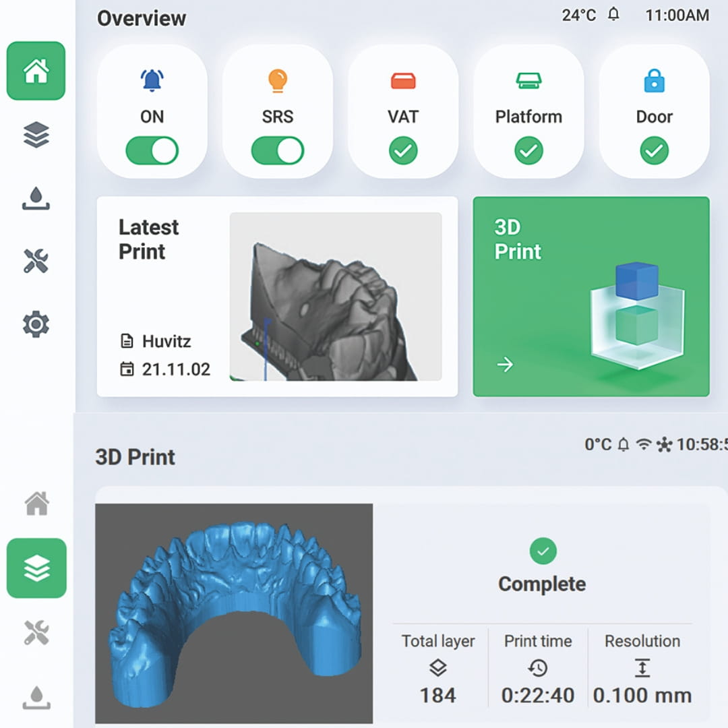Click the notification bell beside 24°C
This screenshot has width=728, height=728.
click(x=613, y=14)
